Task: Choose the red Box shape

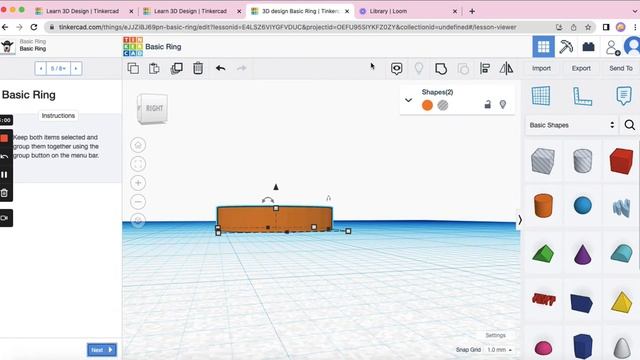Action: [x=621, y=161]
